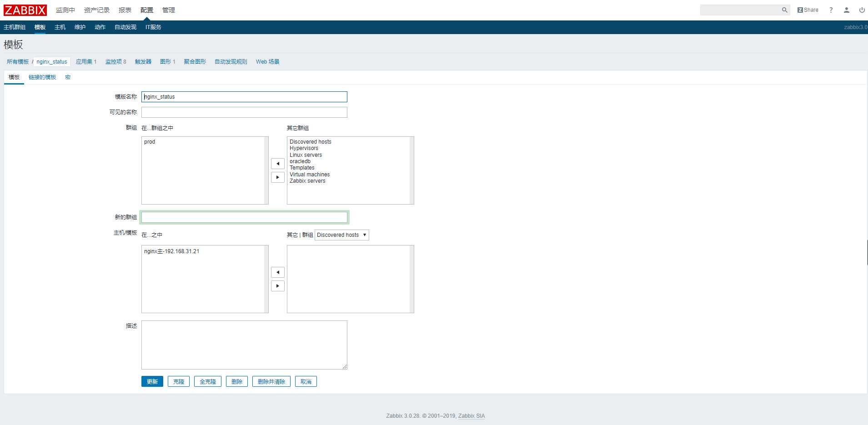Click the 取消 button
Viewport: 868px width, 425px height.
[306, 382]
